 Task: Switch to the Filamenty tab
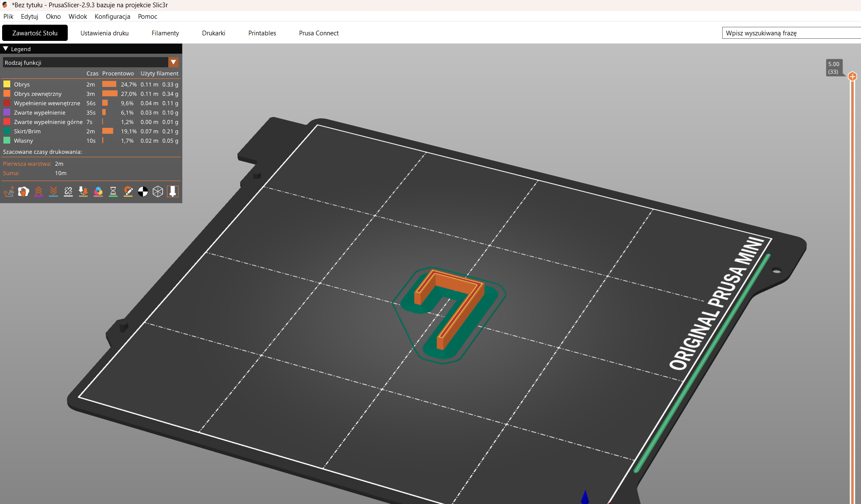pyautogui.click(x=165, y=33)
